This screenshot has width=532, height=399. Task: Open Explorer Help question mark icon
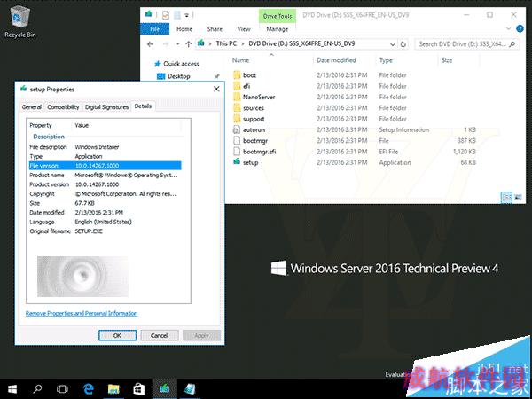coord(520,29)
